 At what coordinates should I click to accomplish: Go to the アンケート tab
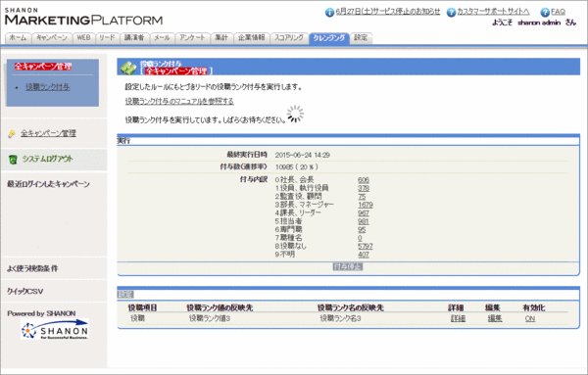192,38
